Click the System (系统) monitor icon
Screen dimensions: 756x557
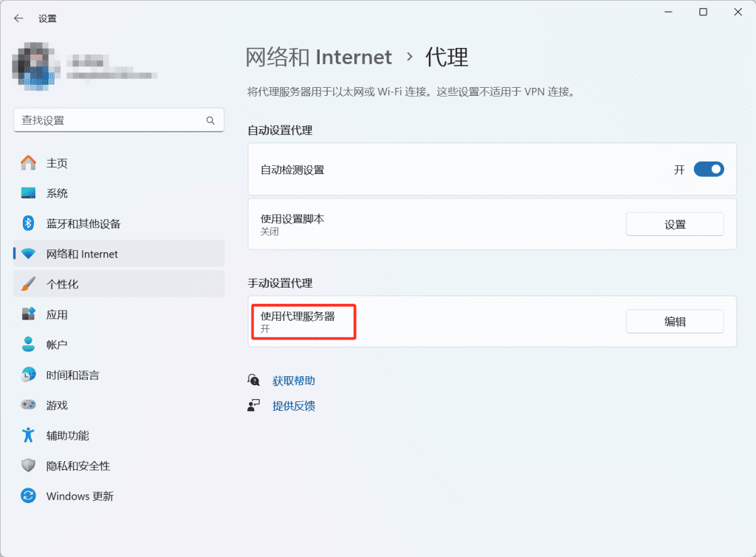(28, 193)
